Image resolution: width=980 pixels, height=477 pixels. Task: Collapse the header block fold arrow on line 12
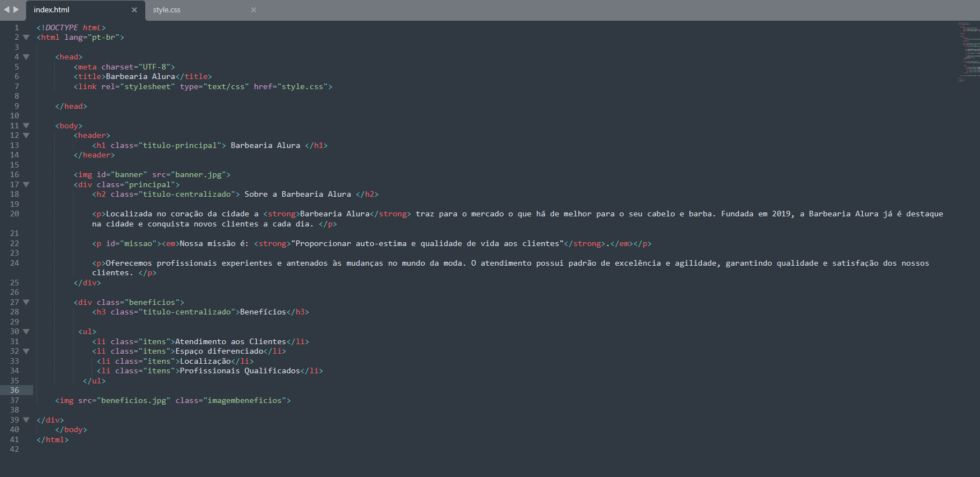coord(26,136)
